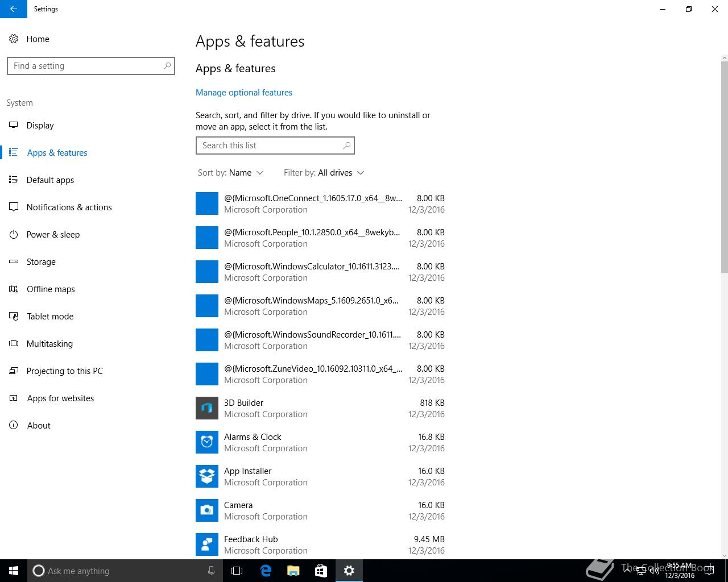
Task: Click the App Installer app icon
Action: tap(207, 476)
